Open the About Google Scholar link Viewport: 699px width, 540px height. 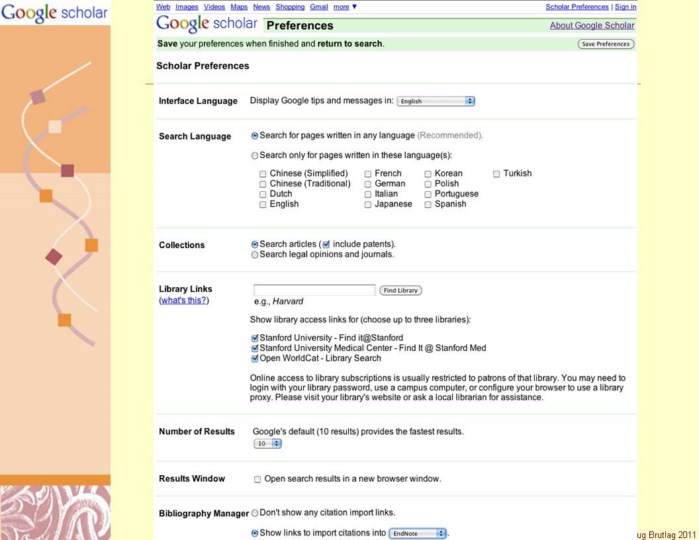(x=591, y=25)
